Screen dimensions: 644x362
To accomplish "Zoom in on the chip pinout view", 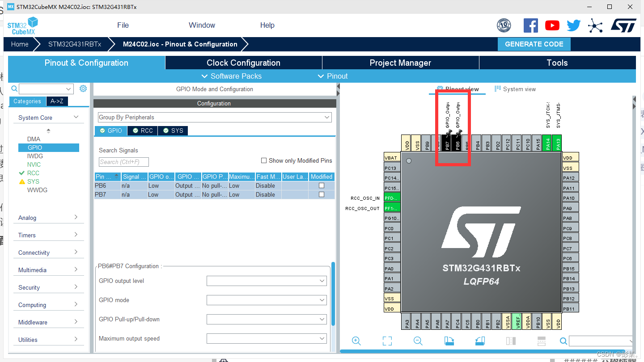I will (356, 341).
